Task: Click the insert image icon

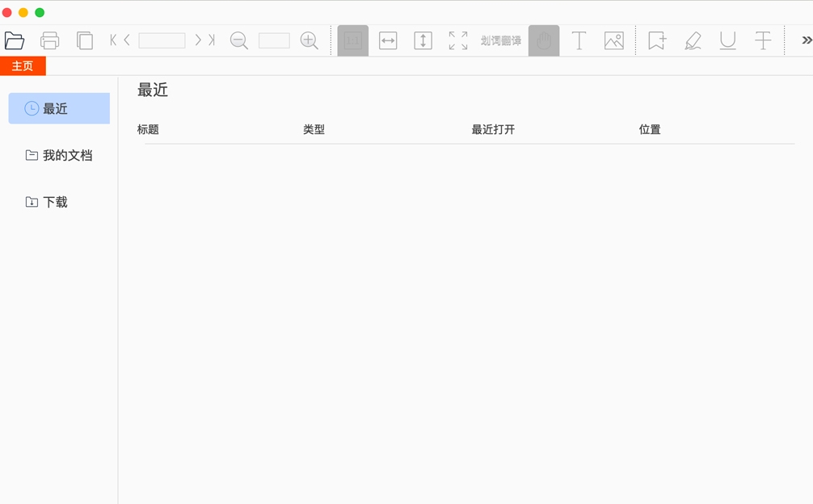Action: (x=614, y=40)
